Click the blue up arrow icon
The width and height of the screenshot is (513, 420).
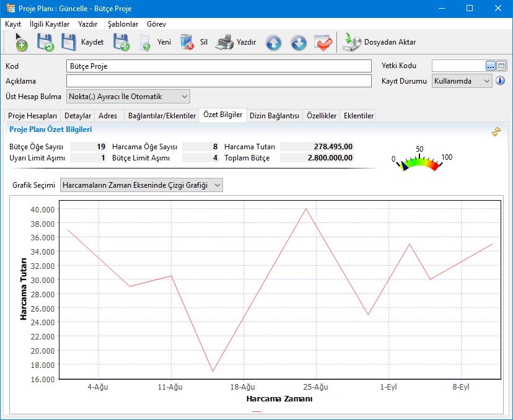pyautogui.click(x=273, y=42)
